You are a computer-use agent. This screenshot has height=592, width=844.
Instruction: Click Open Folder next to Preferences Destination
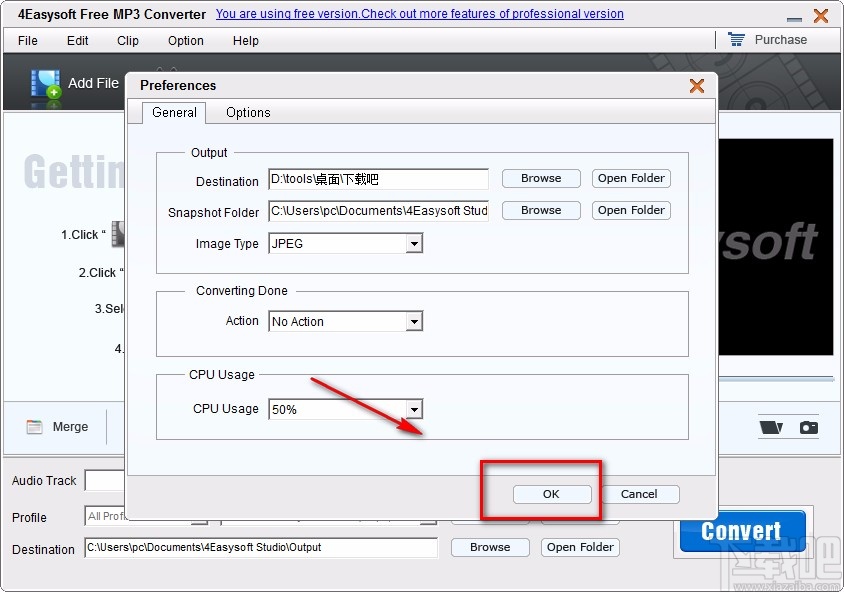coord(631,178)
